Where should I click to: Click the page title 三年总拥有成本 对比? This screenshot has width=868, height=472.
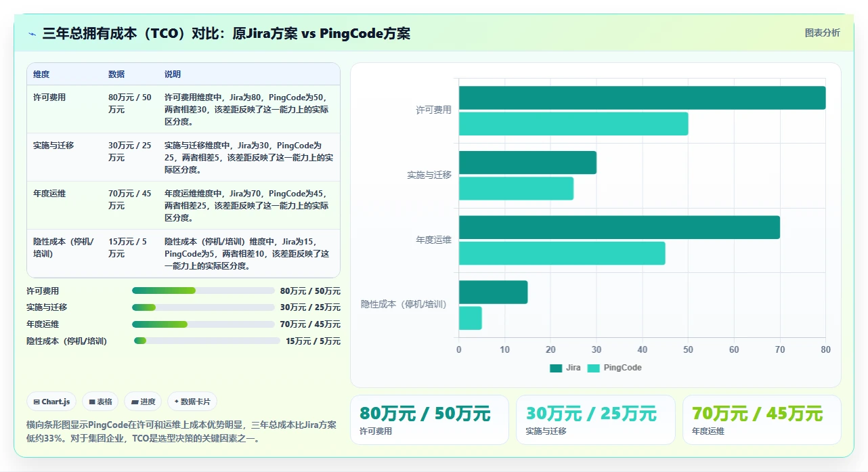click(226, 34)
